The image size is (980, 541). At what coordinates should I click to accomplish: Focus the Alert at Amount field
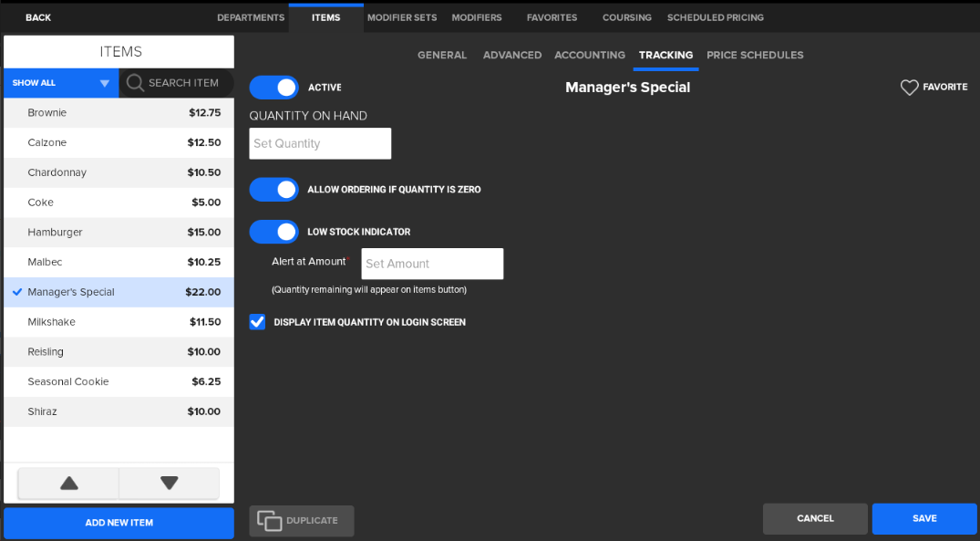432,264
